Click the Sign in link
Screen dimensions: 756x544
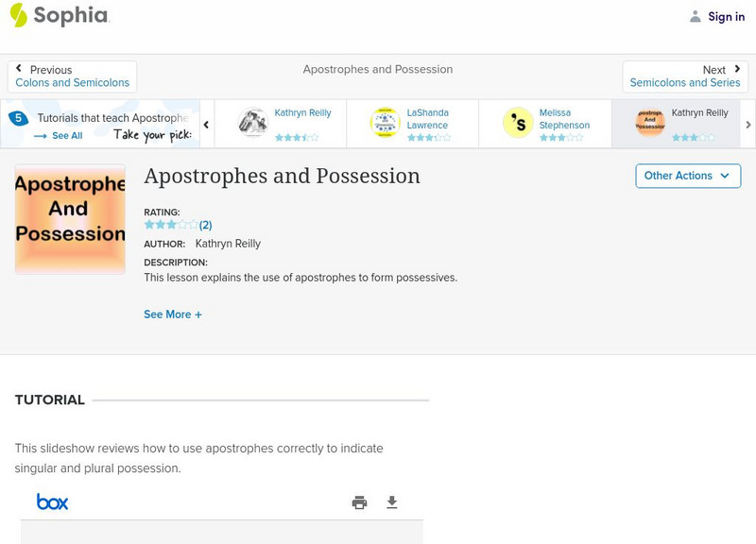click(x=726, y=16)
